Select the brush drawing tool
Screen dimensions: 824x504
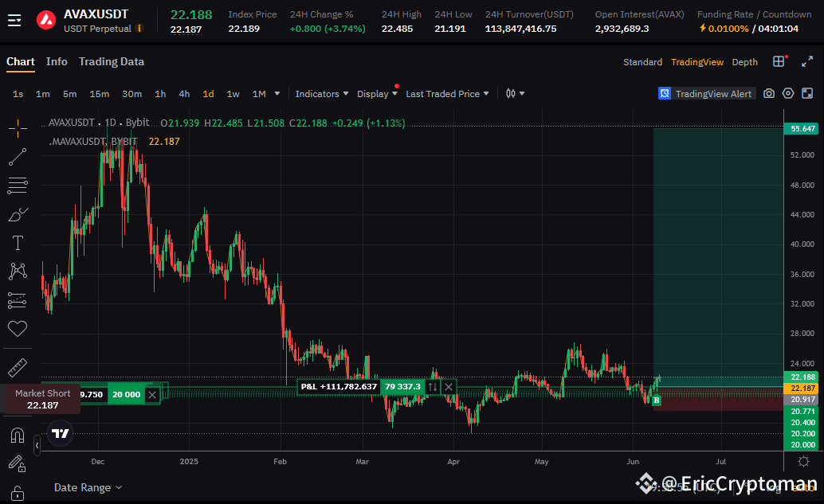pos(18,214)
